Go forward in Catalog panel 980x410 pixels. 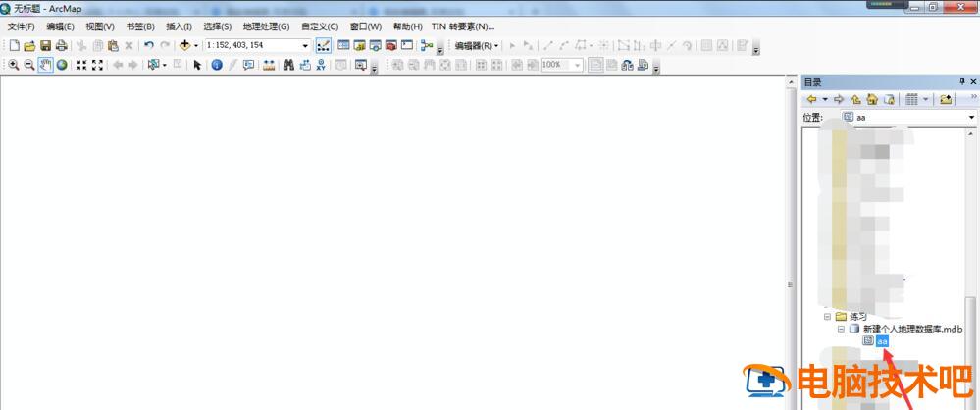pyautogui.click(x=839, y=99)
